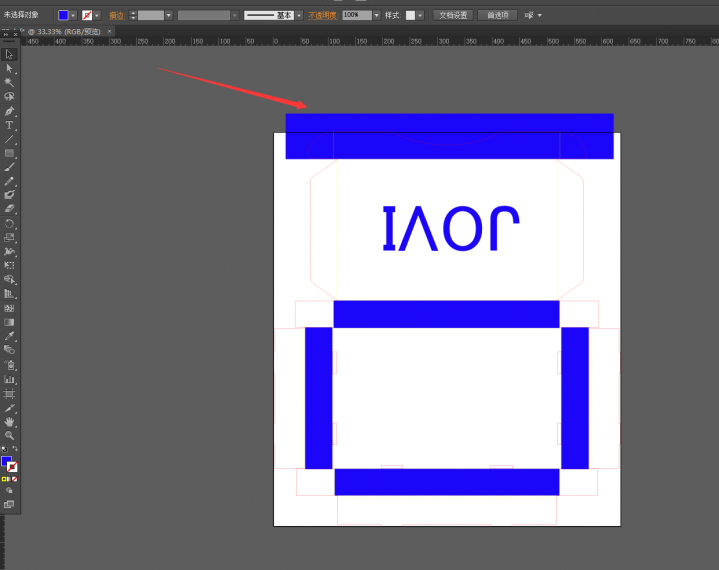719x570 pixels.
Task: Click the 文档设置 button
Action: pos(452,15)
